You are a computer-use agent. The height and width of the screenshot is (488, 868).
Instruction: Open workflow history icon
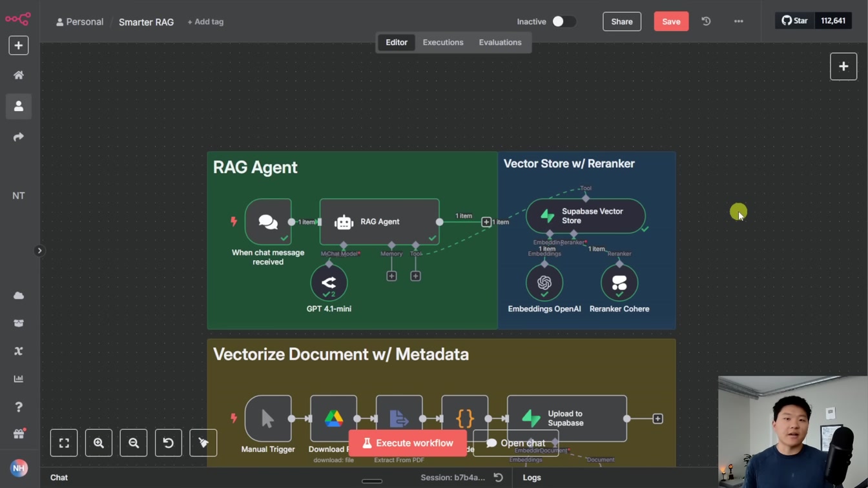(706, 21)
